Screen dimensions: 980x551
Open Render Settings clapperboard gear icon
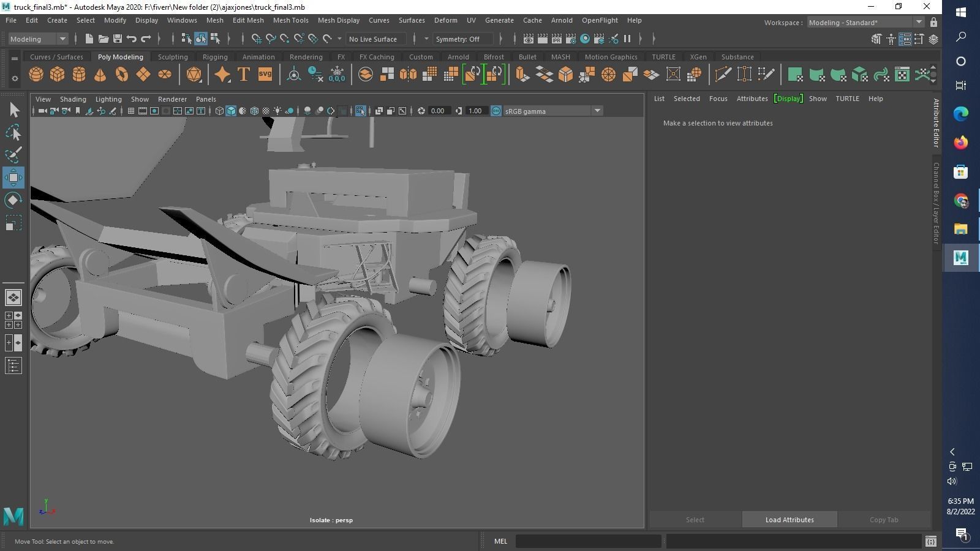coord(571,39)
